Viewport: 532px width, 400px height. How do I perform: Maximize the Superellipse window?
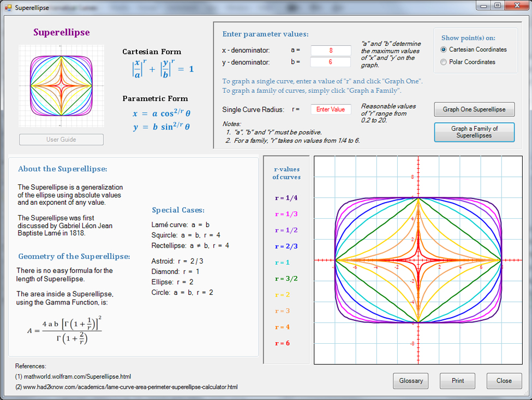coord(498,5)
